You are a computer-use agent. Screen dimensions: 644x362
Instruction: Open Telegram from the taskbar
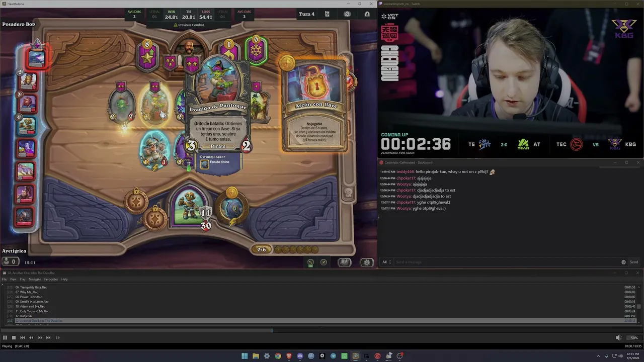pyautogui.click(x=333, y=356)
